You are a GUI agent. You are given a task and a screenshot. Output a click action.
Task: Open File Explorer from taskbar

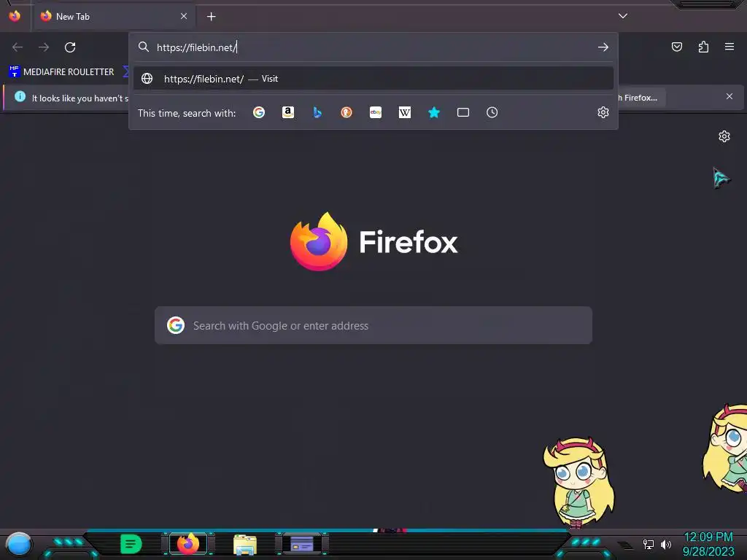[x=245, y=545]
